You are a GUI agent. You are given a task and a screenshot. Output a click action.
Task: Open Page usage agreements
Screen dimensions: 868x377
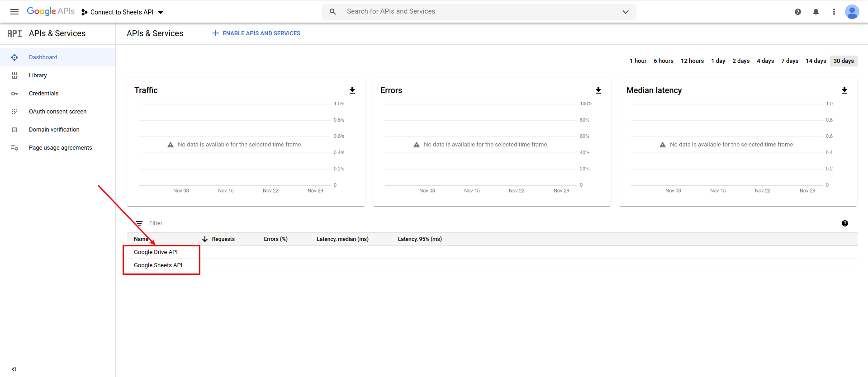click(x=57, y=148)
